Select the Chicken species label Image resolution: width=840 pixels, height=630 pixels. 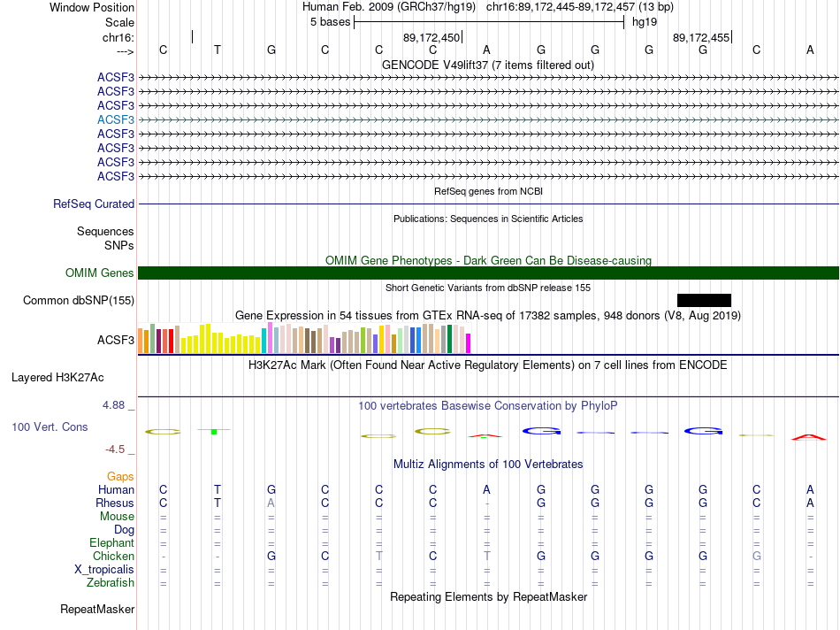pos(113,556)
